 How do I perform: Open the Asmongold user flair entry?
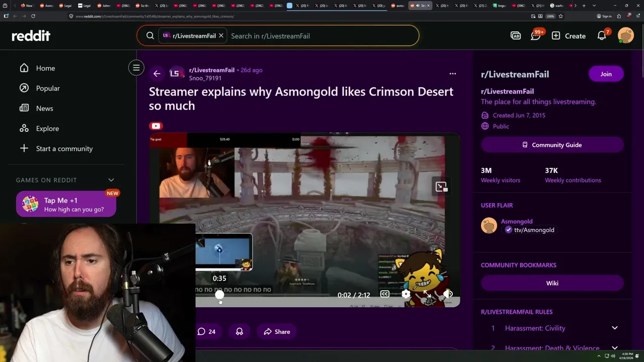click(518, 225)
